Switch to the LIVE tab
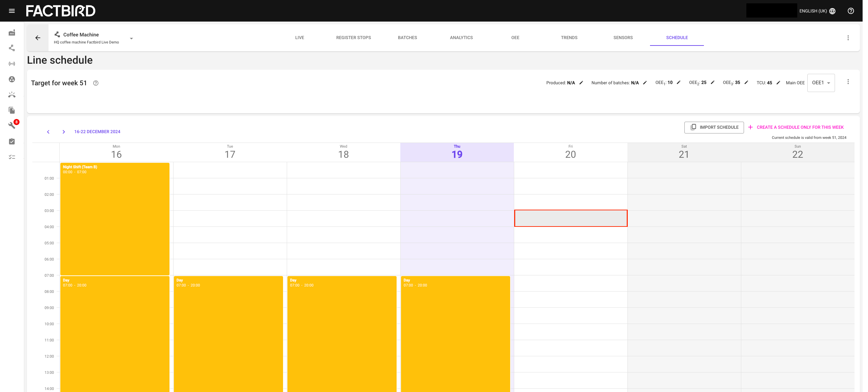This screenshot has width=868, height=392. pyautogui.click(x=300, y=38)
